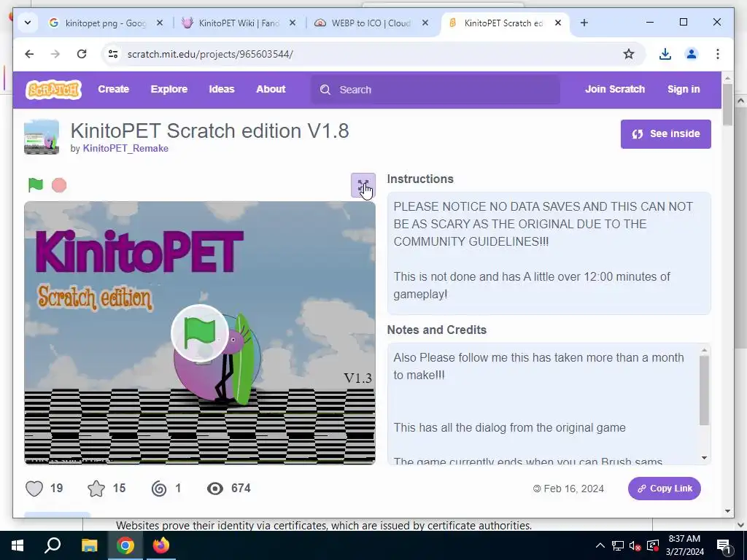Open the About page

coord(271,89)
